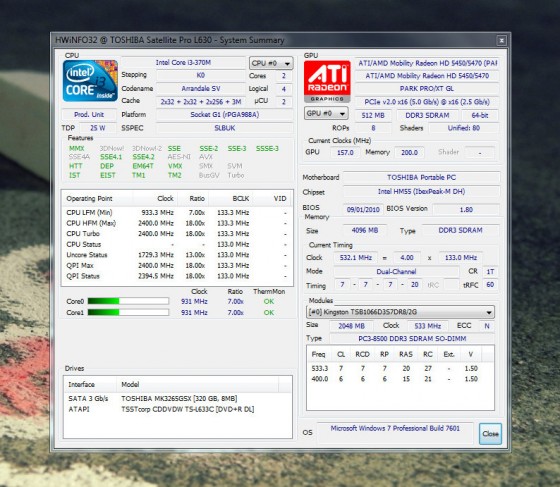Click the PCIe v2.0 x16 bus field
Screen dimensions: 560x487
tap(426, 102)
